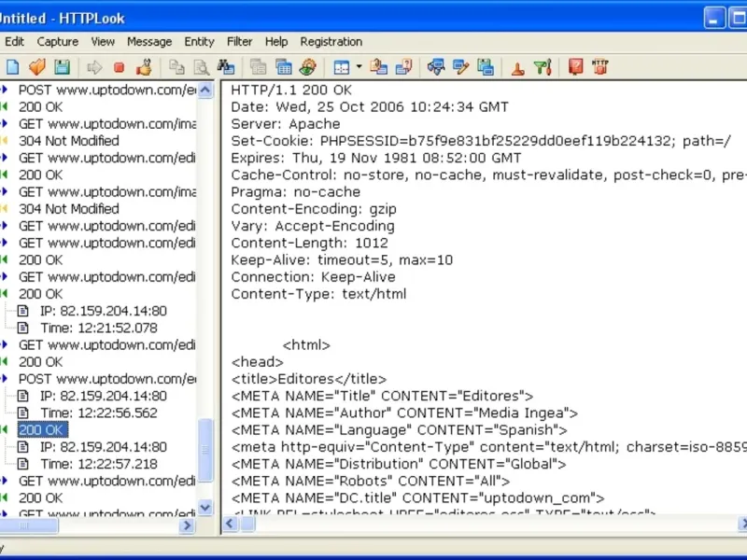Click the 'Content-Encoding: gzip' line
The width and height of the screenshot is (747, 560).
(314, 209)
